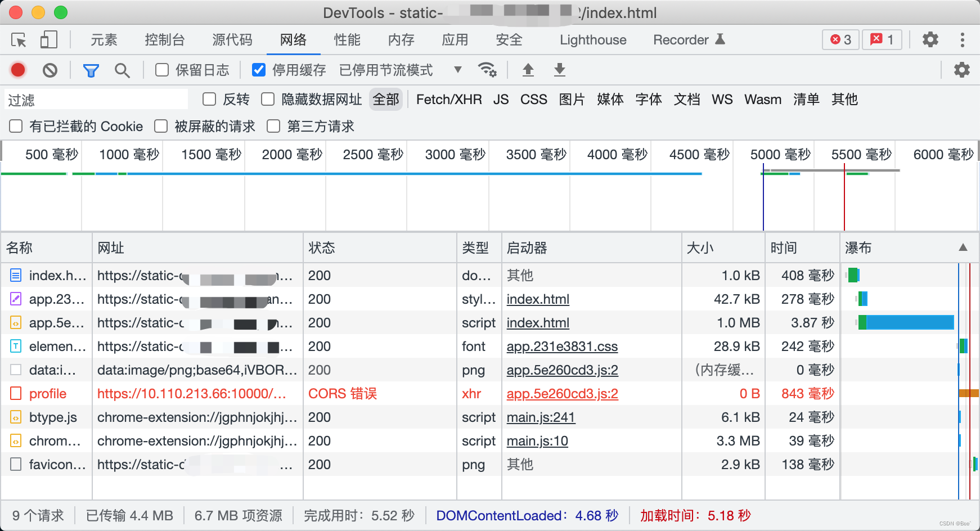Open initiator link main.js:10
Screen dimensions: 980x531
click(x=537, y=441)
